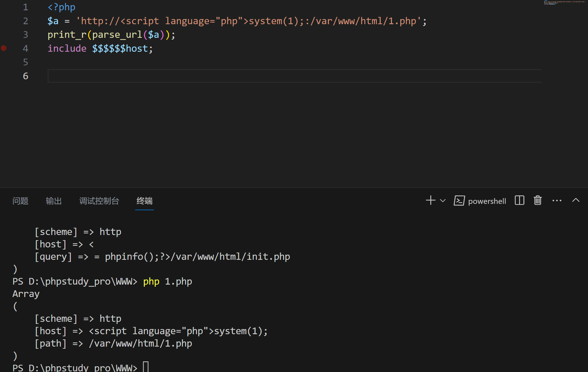Image resolution: width=588 pixels, height=372 pixels.
Task: Click the URL string literal on line 2
Action: coord(248,21)
